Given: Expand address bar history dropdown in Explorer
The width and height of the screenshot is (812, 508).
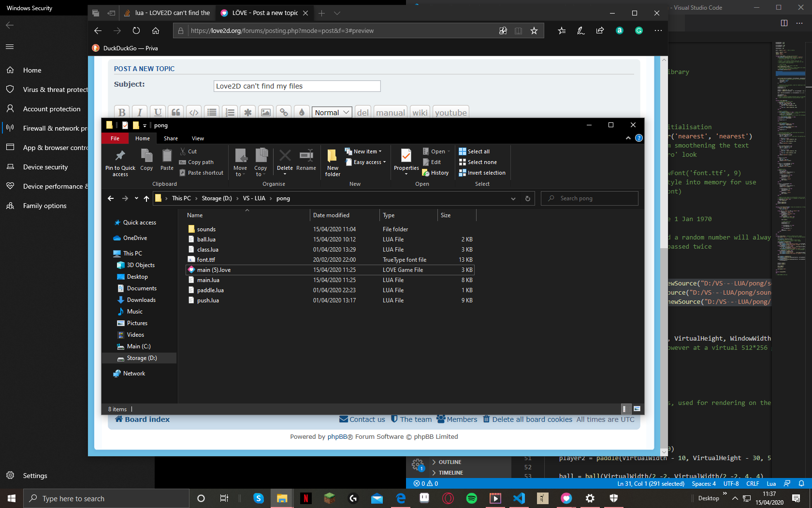Looking at the screenshot, I should tap(513, 198).
